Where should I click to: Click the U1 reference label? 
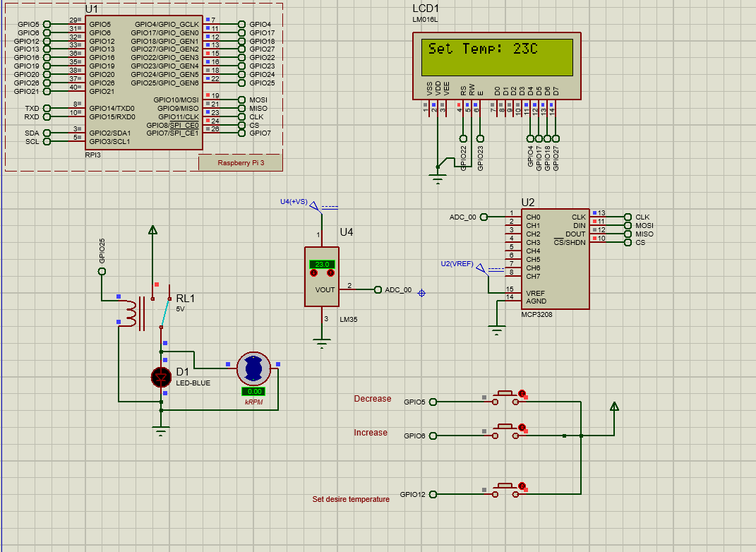pyautogui.click(x=92, y=9)
